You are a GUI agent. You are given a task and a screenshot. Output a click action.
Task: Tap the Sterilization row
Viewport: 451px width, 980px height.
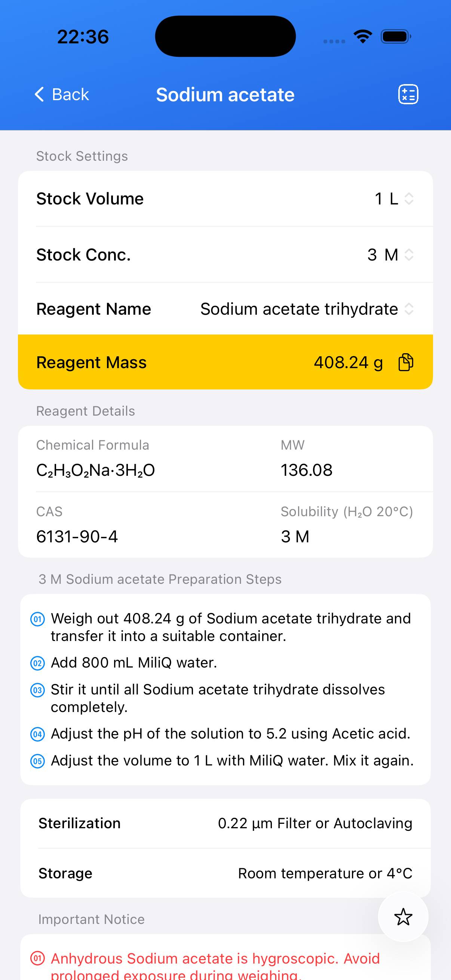(225, 824)
